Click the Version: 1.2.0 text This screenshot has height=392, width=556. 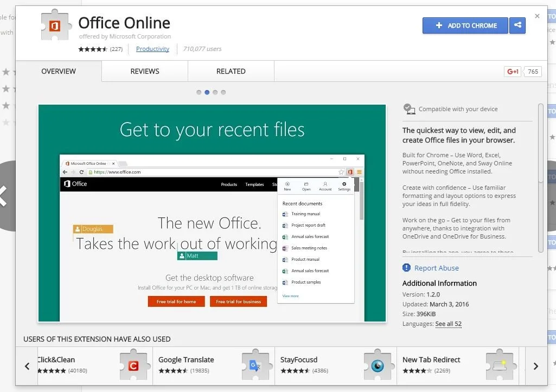(x=421, y=294)
